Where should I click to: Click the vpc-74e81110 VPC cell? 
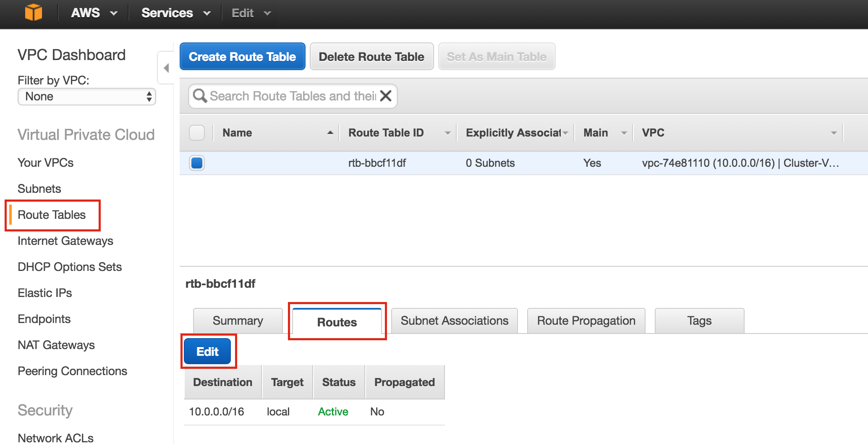(740, 163)
